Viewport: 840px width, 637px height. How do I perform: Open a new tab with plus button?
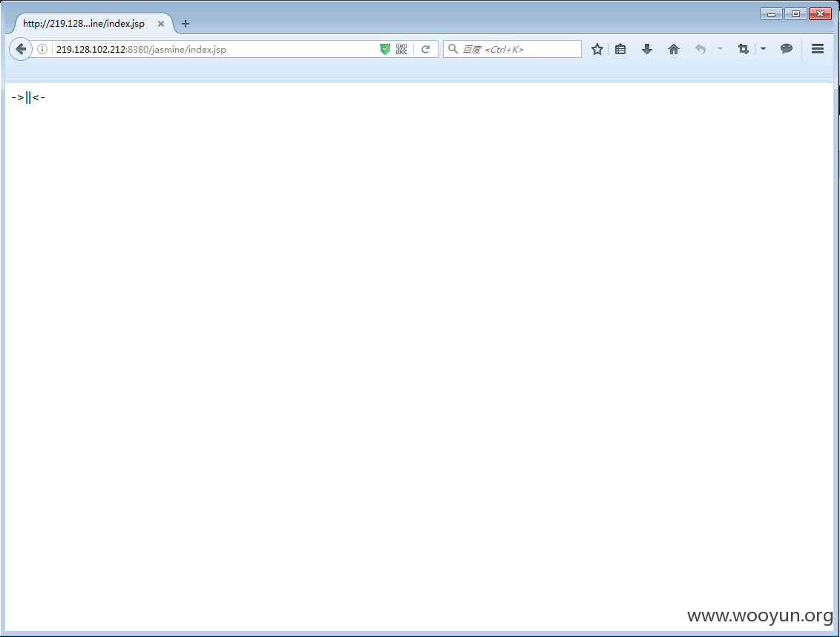coord(186,24)
